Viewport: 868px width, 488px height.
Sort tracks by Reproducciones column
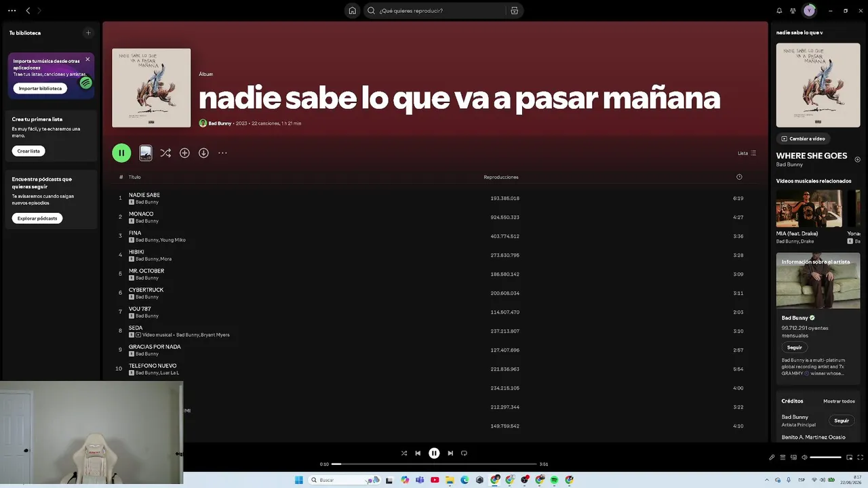pyautogui.click(x=501, y=177)
